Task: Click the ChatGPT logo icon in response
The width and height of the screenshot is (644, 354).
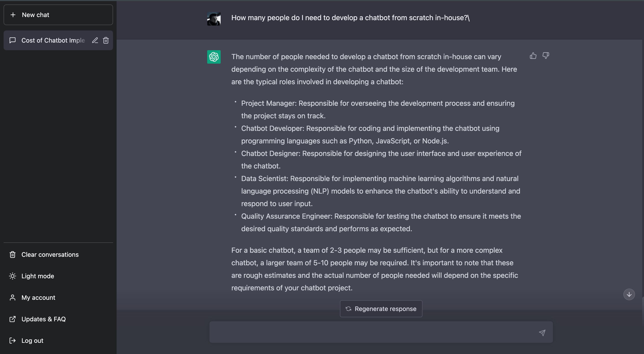Action: 214,57
